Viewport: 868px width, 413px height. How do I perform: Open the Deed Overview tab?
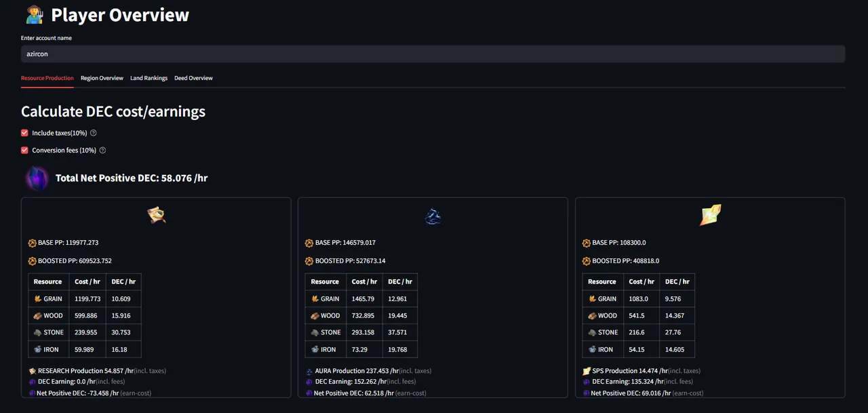click(193, 78)
